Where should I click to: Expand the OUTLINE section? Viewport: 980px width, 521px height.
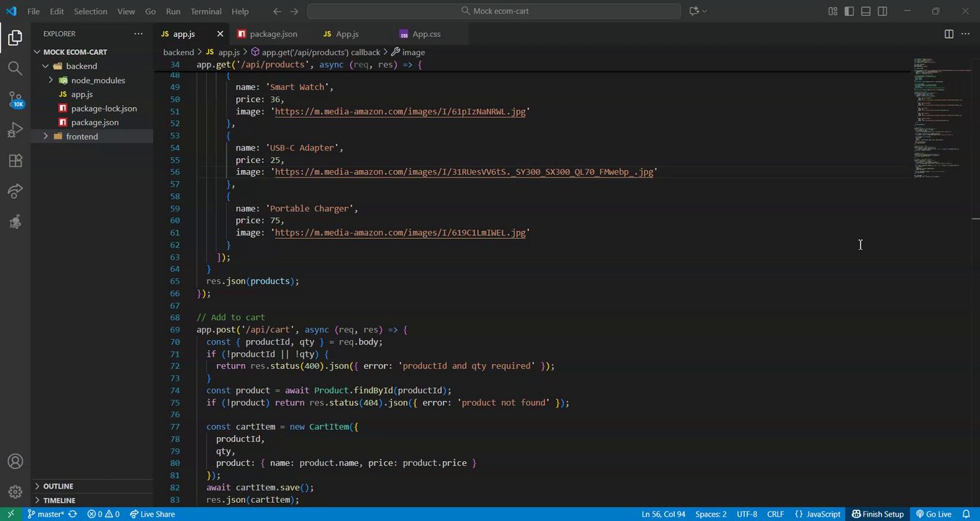[x=58, y=486]
